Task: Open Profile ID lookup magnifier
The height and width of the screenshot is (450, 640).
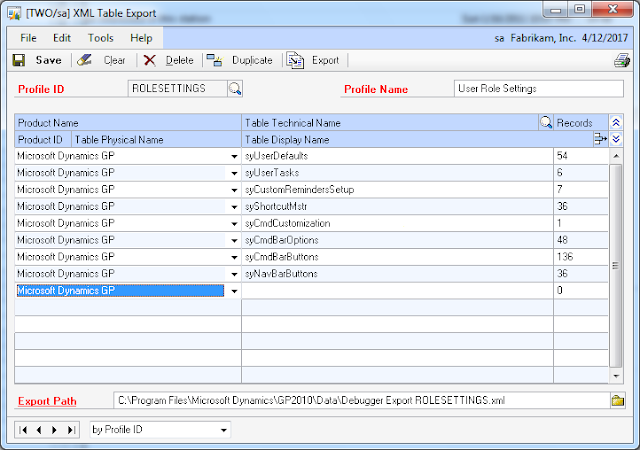Action: [x=235, y=89]
